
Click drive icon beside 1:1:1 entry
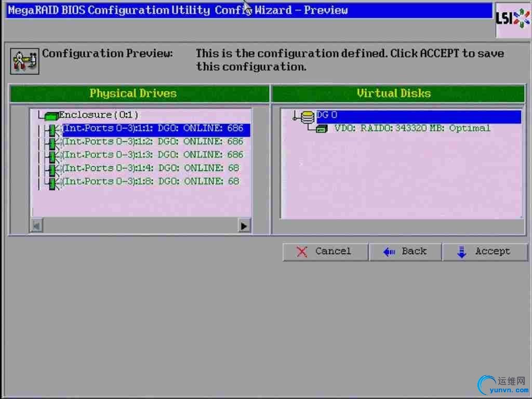[x=52, y=130]
